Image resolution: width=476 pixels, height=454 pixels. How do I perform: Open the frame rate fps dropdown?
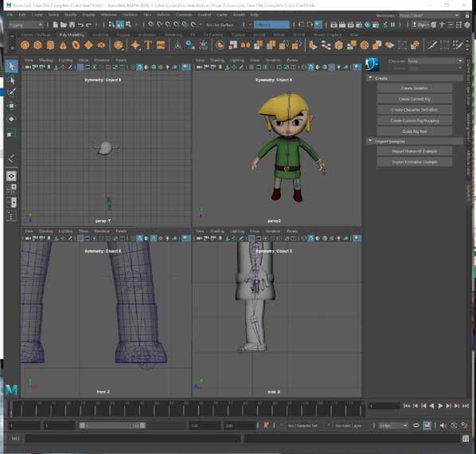393,425
